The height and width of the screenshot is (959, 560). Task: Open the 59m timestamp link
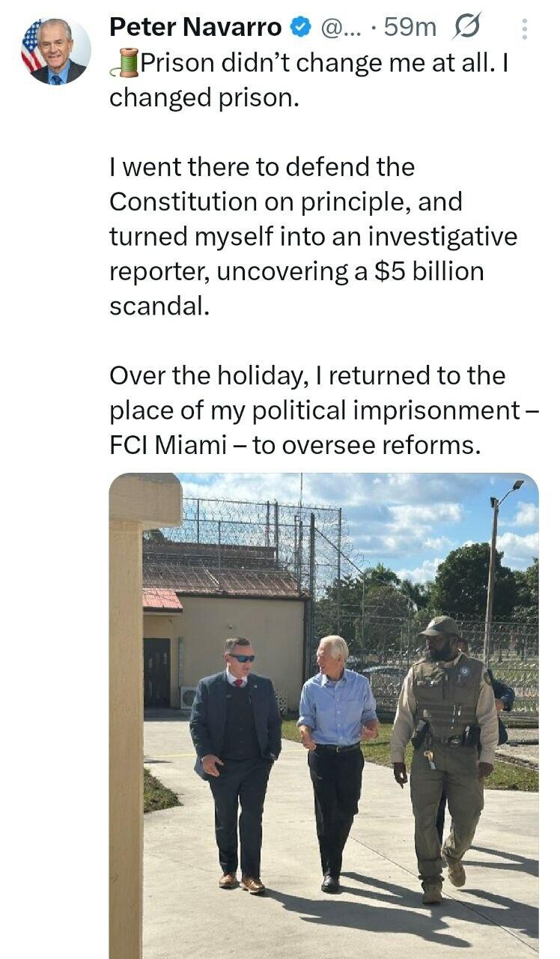pos(409,28)
